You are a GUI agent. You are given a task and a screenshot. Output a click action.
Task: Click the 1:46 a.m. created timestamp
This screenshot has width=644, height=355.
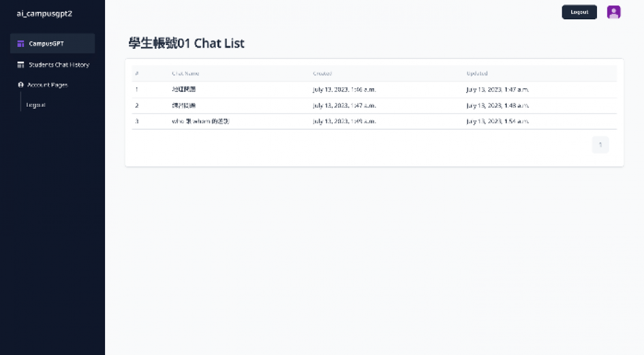[344, 89]
